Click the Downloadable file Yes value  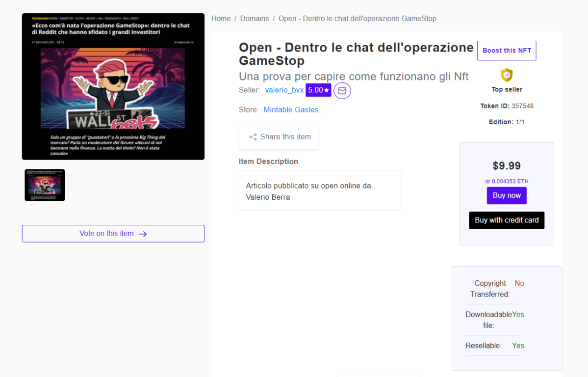click(x=518, y=315)
